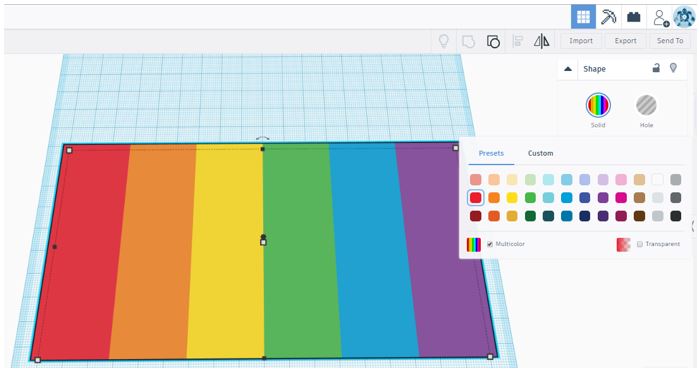699x380 pixels.
Task: Open the user profile avatar
Action: tap(683, 17)
